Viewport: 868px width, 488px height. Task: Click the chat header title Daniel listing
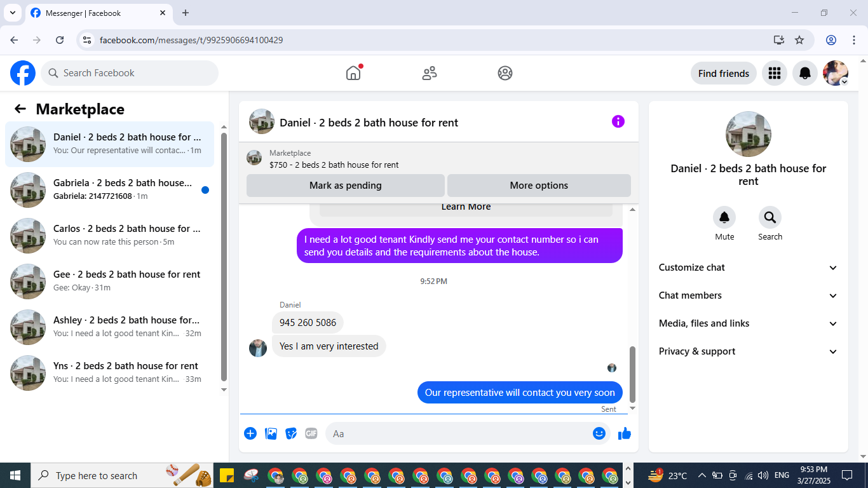pyautogui.click(x=369, y=123)
